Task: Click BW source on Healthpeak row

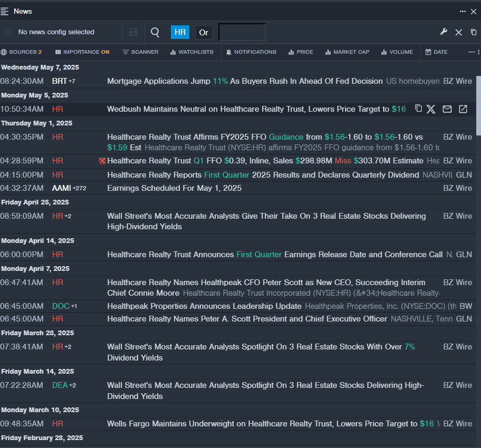Action: click(x=466, y=306)
